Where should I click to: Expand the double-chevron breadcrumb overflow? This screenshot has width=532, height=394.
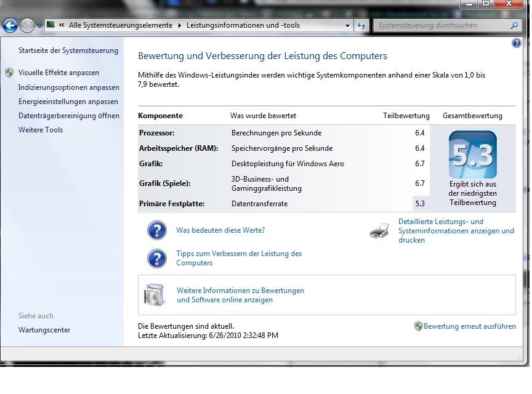click(x=62, y=25)
